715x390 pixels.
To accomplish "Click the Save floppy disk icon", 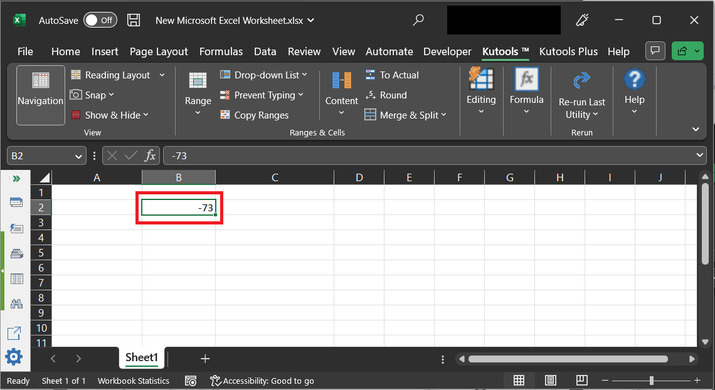I will click(134, 20).
